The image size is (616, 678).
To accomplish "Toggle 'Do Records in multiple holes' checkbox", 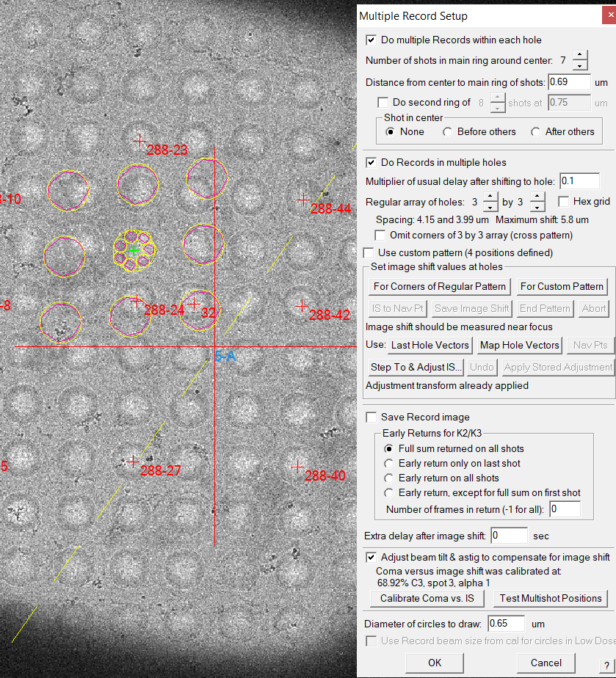I will pos(372,163).
